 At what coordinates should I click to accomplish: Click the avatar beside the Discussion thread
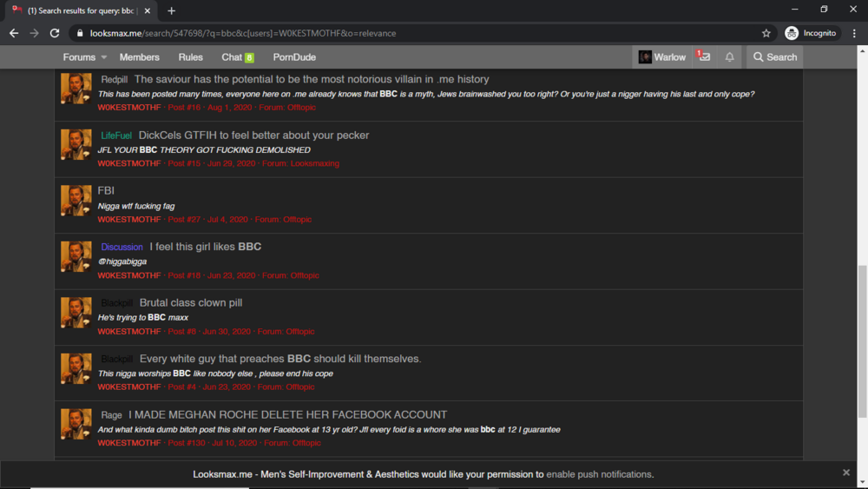point(76,256)
